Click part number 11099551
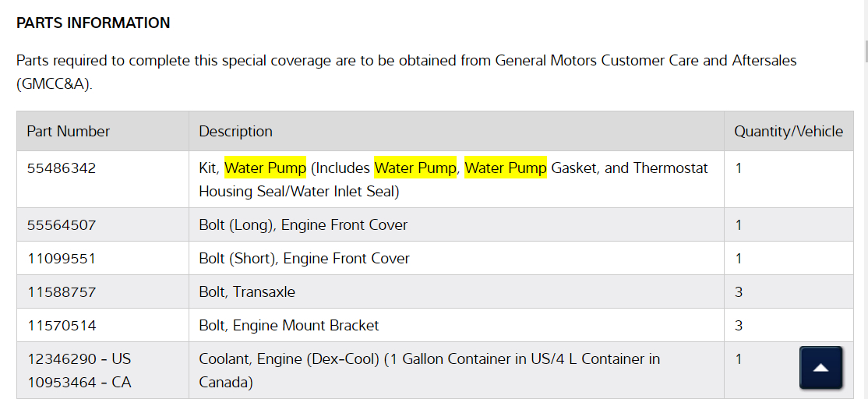868x399 pixels. click(x=62, y=258)
